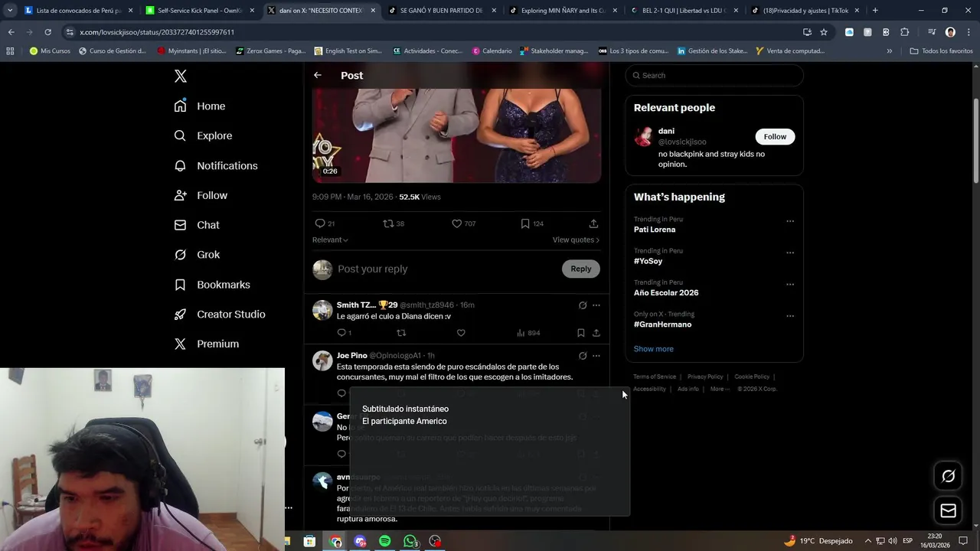
Task: Open the browser extensions puzzle icon
Action: 905,32
